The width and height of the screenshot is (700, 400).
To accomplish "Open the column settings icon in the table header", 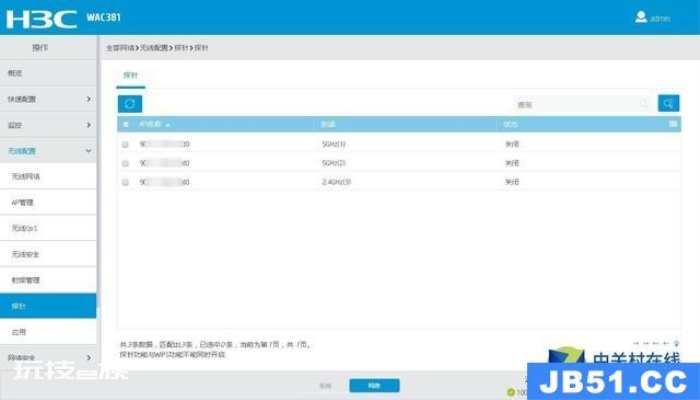I will [x=673, y=124].
